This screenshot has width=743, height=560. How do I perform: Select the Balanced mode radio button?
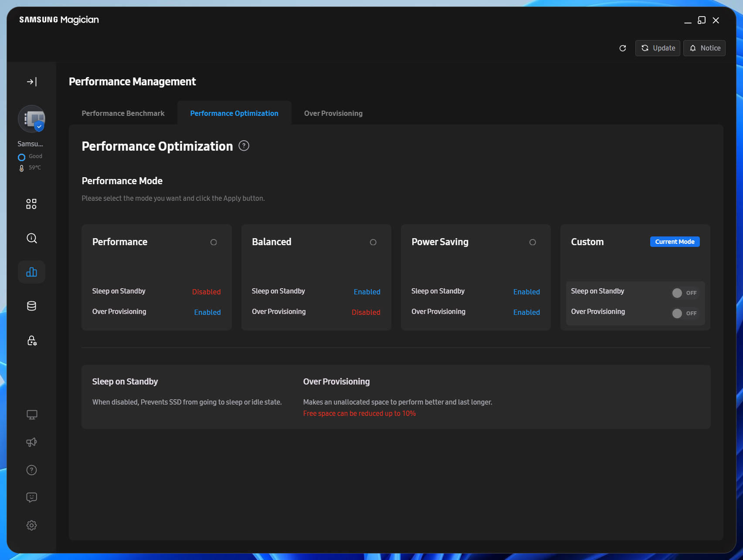[x=373, y=242]
